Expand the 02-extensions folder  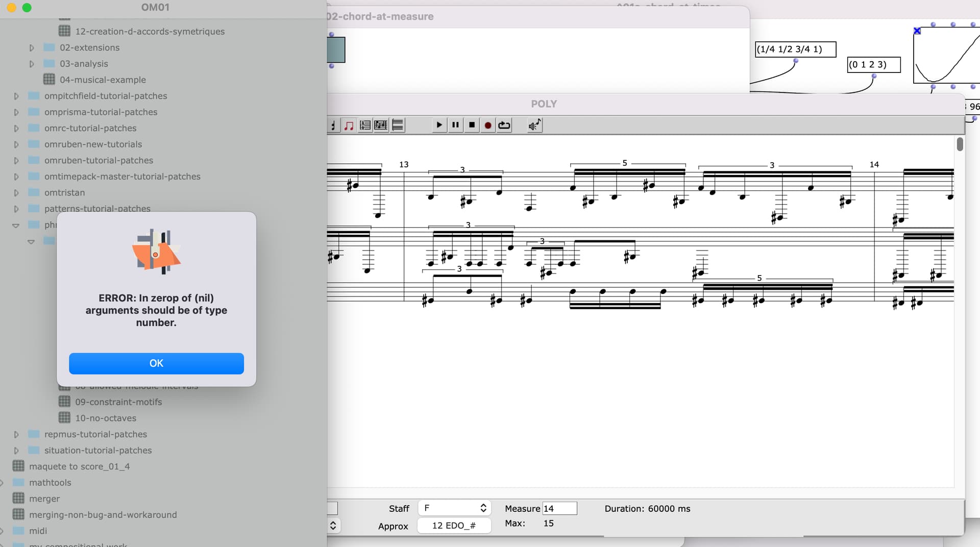pyautogui.click(x=32, y=48)
